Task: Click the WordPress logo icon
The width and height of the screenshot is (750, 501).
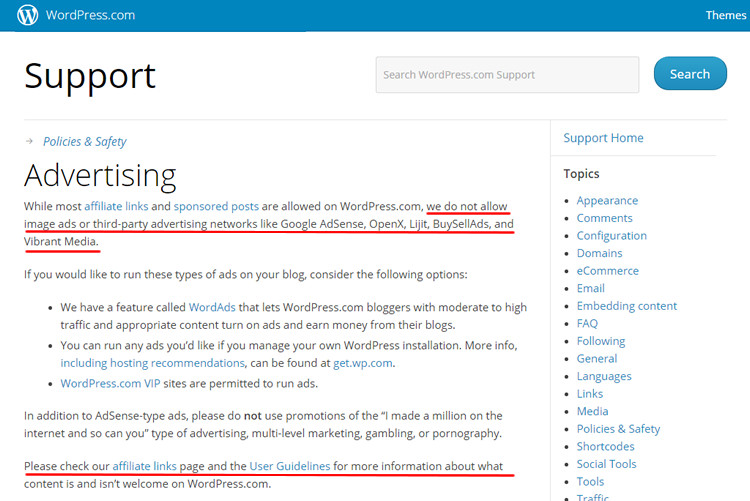Action: pos(28,15)
